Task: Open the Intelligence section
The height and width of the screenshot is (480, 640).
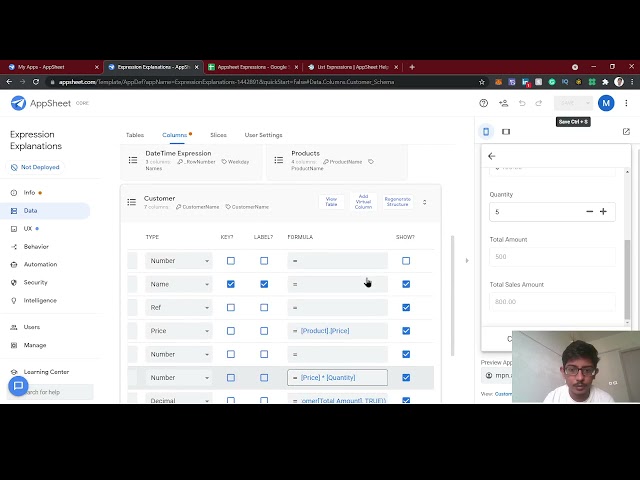Action: 40,300
